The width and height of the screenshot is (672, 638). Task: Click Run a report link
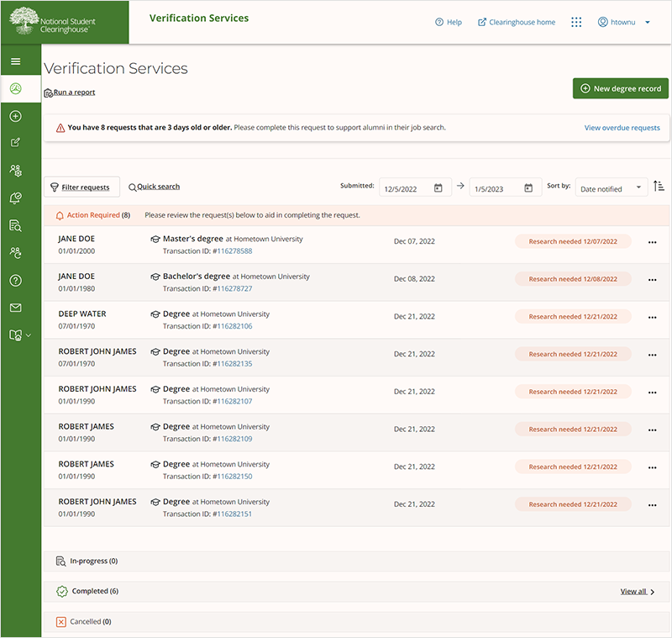coord(70,92)
